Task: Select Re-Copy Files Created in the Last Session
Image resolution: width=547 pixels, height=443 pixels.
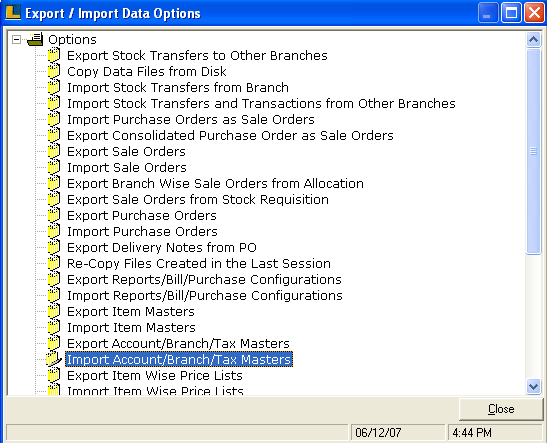Action: pyautogui.click(x=199, y=263)
